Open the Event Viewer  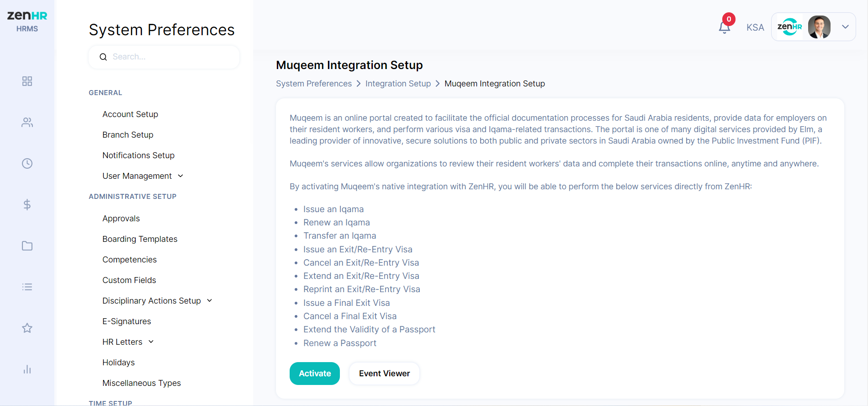point(384,374)
